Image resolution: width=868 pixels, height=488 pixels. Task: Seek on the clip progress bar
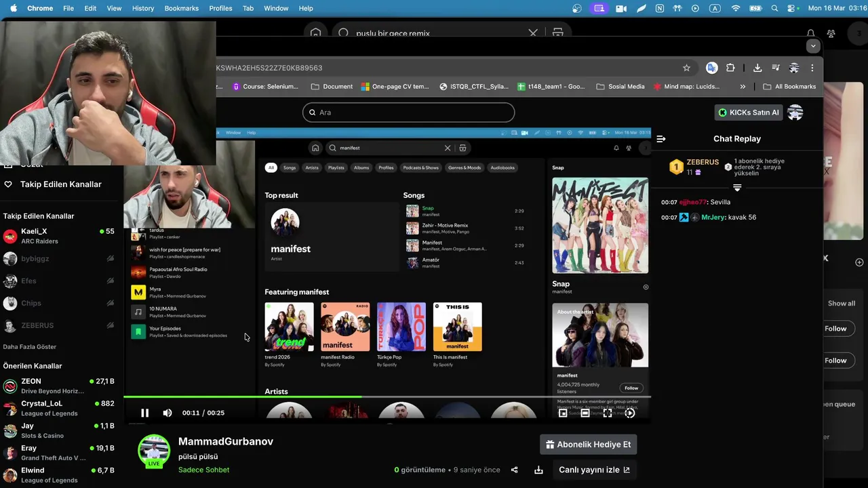387,397
